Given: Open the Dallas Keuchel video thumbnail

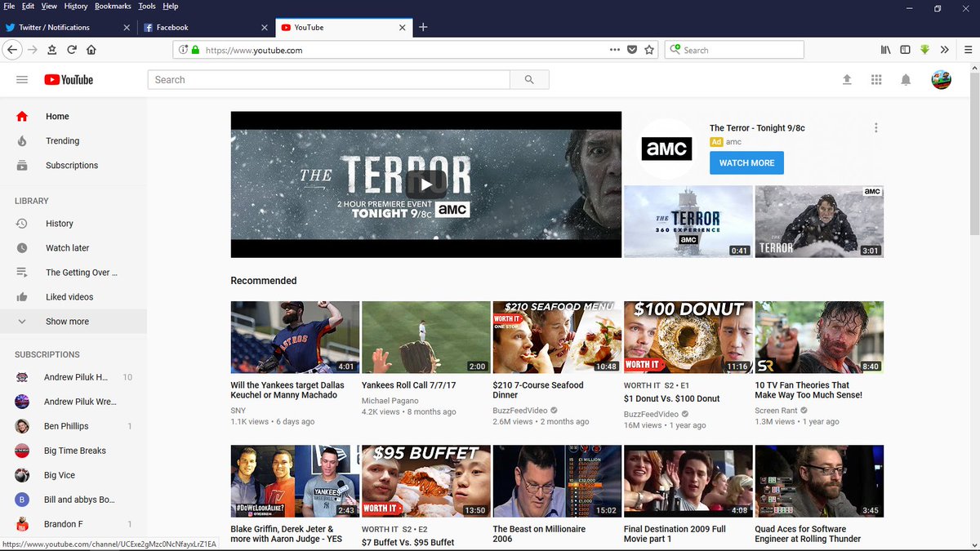Looking at the screenshot, I should 295,337.
